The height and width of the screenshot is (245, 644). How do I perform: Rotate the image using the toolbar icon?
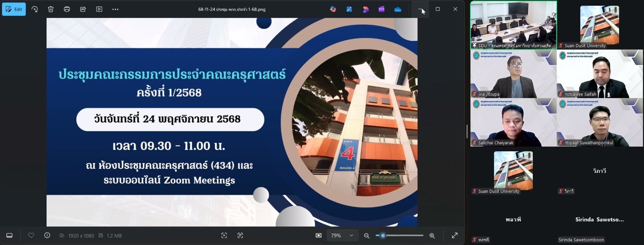[x=35, y=9]
